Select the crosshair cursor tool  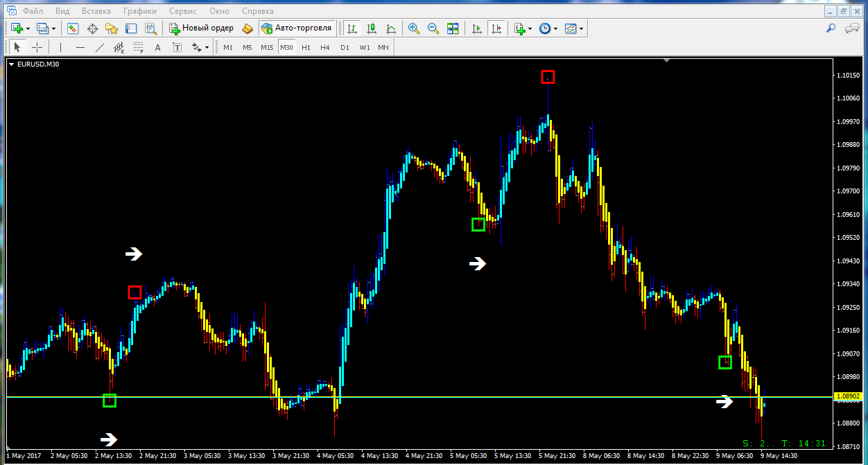[37, 47]
